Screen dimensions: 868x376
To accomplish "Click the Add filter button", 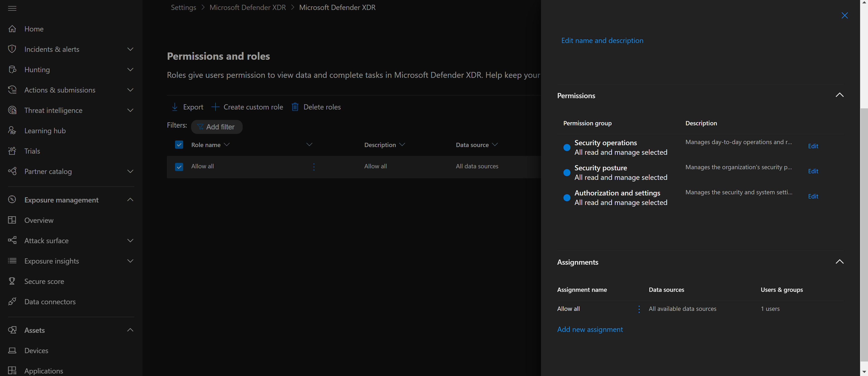I will pos(217,127).
